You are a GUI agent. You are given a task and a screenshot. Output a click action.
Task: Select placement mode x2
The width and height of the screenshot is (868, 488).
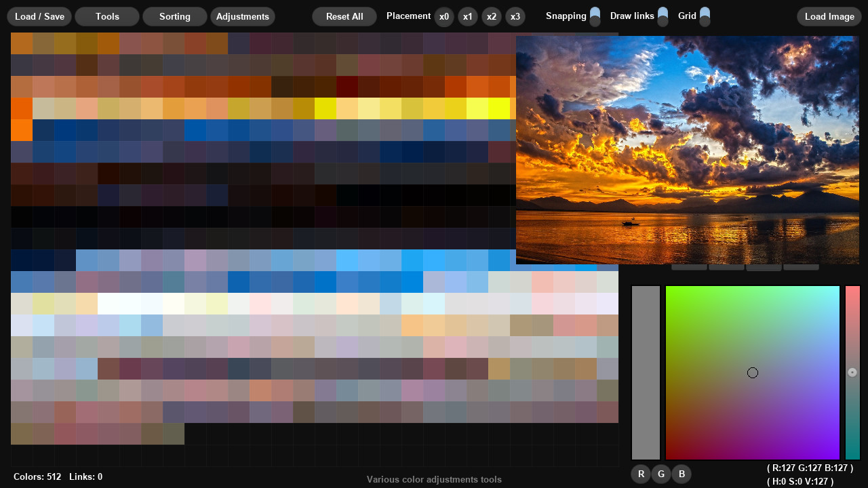(492, 17)
